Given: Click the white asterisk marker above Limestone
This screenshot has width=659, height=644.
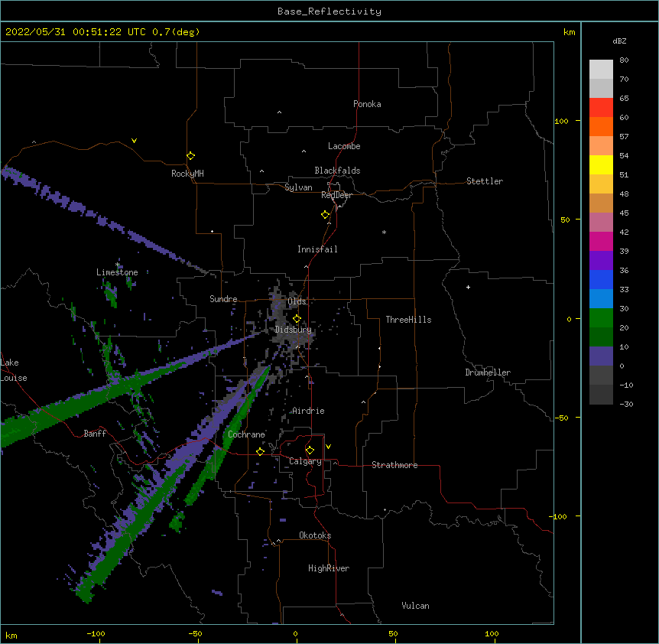Looking at the screenshot, I should (x=118, y=265).
